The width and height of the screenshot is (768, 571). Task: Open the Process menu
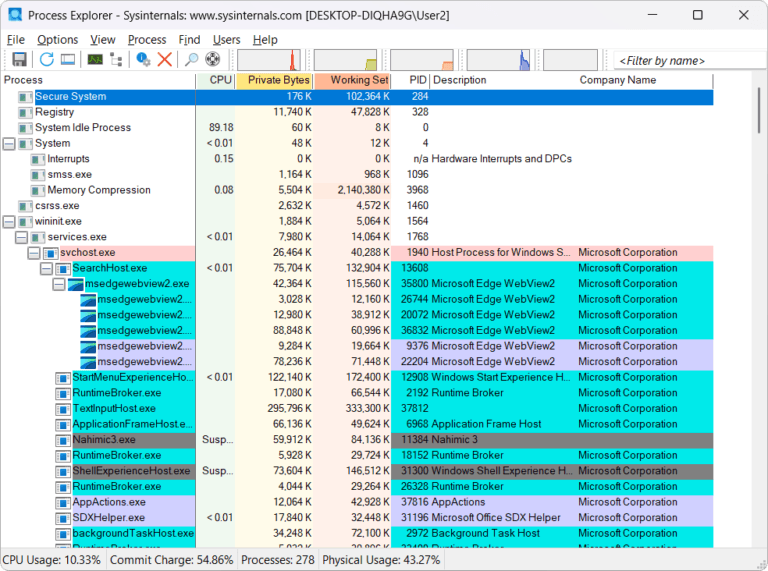147,40
